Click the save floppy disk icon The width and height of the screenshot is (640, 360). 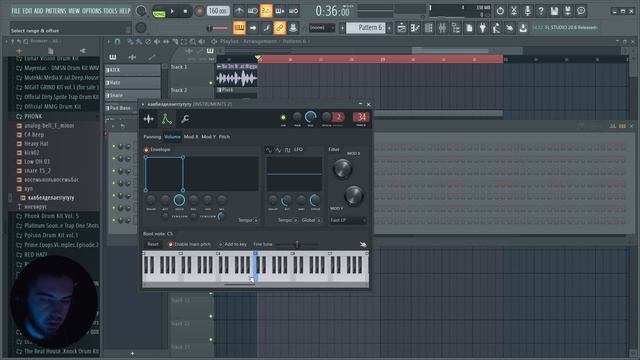554,11
